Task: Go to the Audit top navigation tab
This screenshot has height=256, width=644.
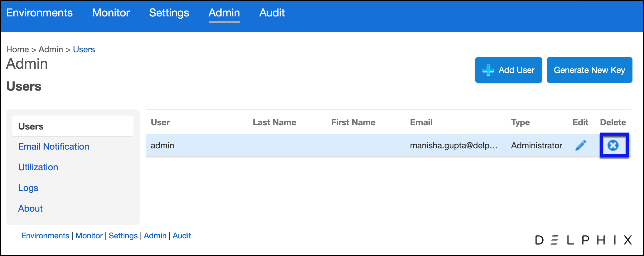Action: pos(272,13)
